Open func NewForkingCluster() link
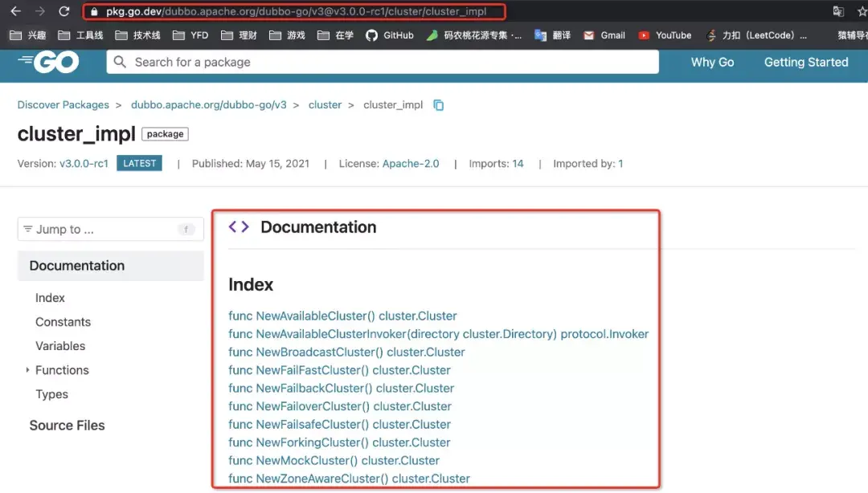The width and height of the screenshot is (868, 493). [339, 442]
